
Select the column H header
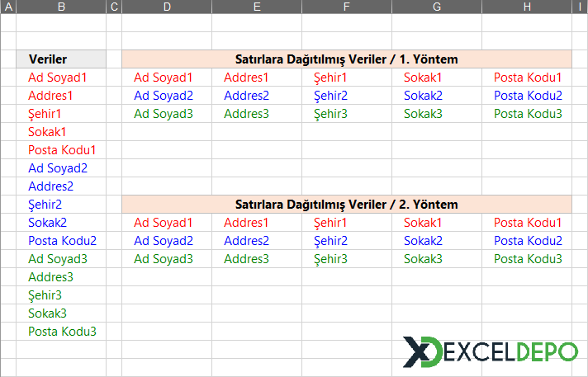[x=527, y=7]
